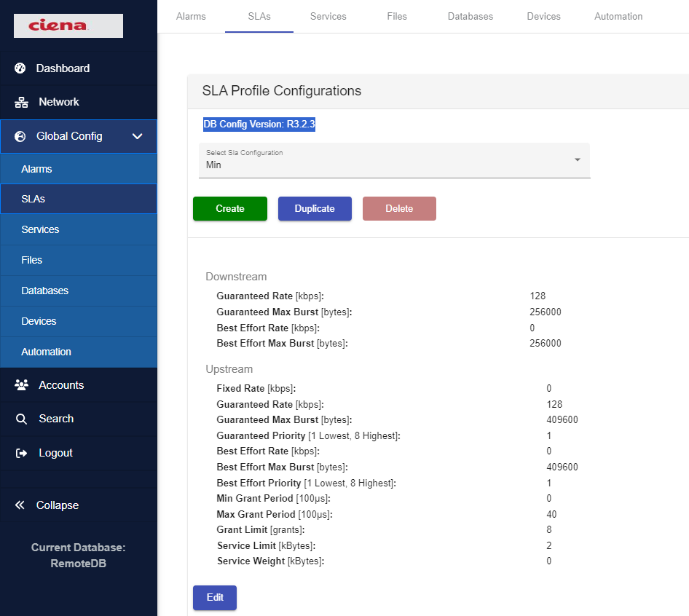Click the Edit button
The image size is (689, 616).
coord(215,598)
